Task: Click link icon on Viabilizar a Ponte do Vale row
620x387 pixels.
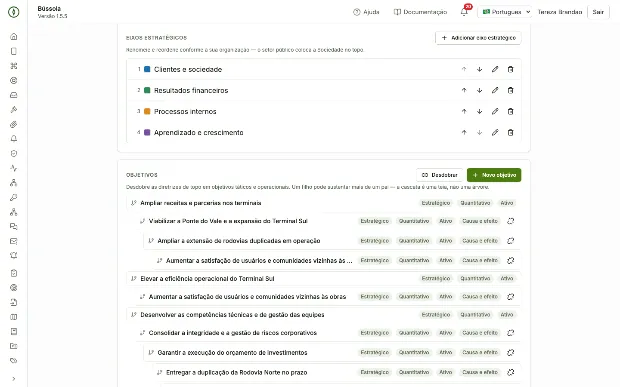Action: [x=510, y=221]
